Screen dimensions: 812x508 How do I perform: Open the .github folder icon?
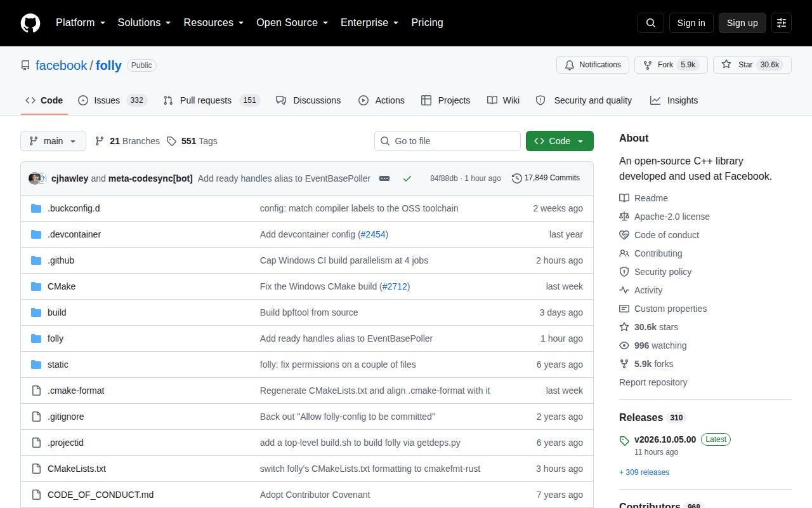pyautogui.click(x=36, y=260)
